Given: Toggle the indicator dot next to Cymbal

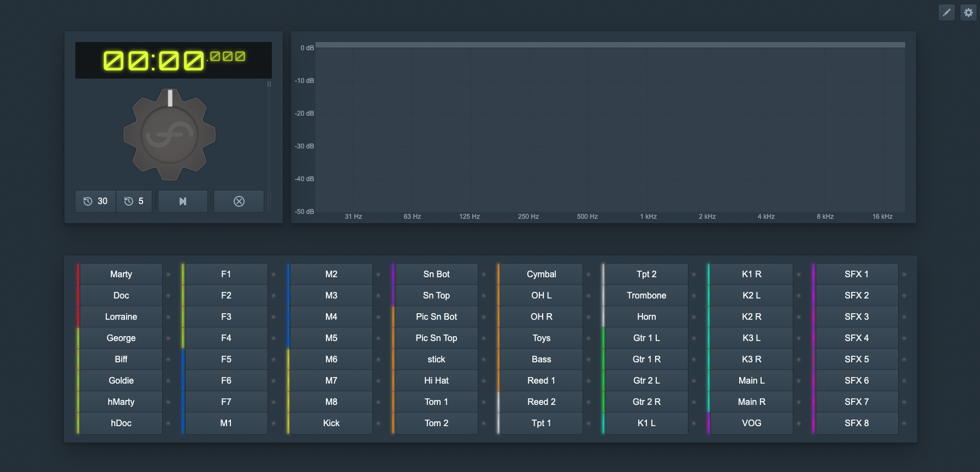Looking at the screenshot, I should (x=589, y=274).
